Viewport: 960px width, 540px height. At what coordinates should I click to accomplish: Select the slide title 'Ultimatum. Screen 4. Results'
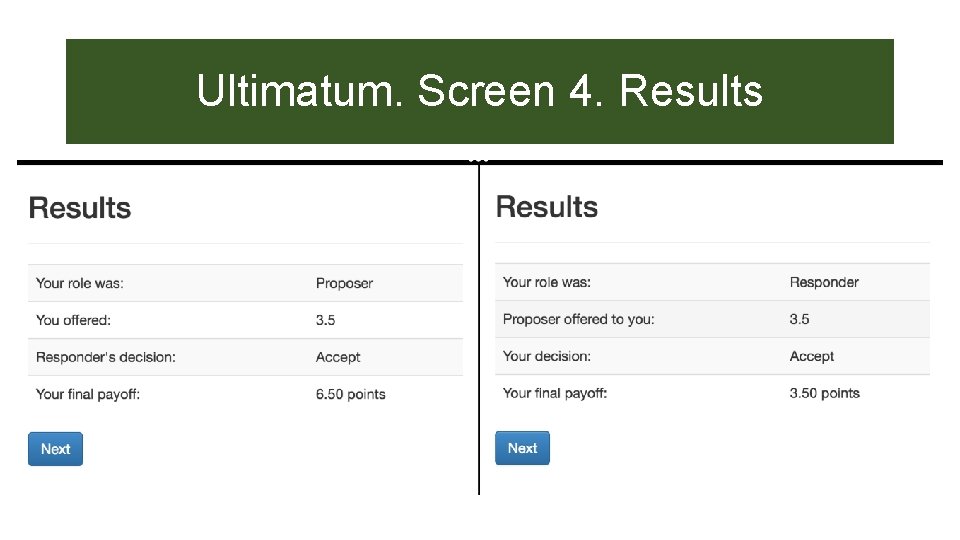point(479,91)
